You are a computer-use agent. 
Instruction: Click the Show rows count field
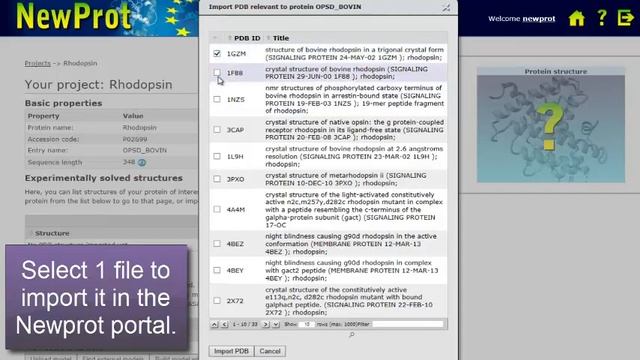click(306, 324)
